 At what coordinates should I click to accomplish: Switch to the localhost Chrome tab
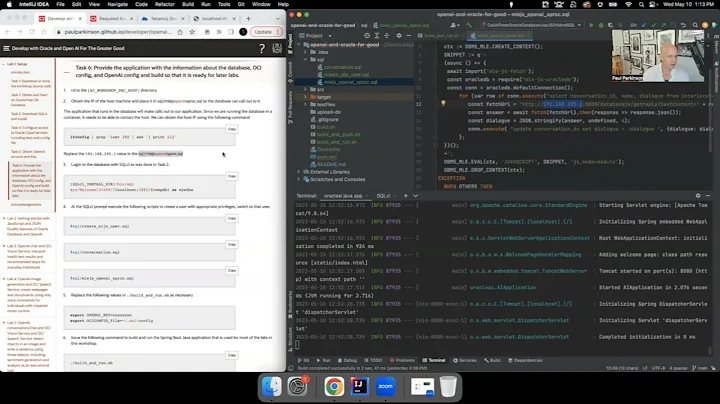[x=215, y=18]
